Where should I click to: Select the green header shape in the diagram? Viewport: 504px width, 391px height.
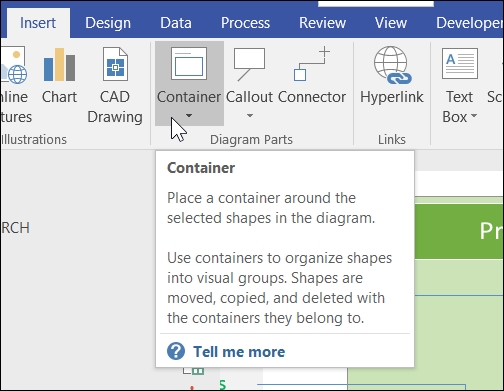459,231
